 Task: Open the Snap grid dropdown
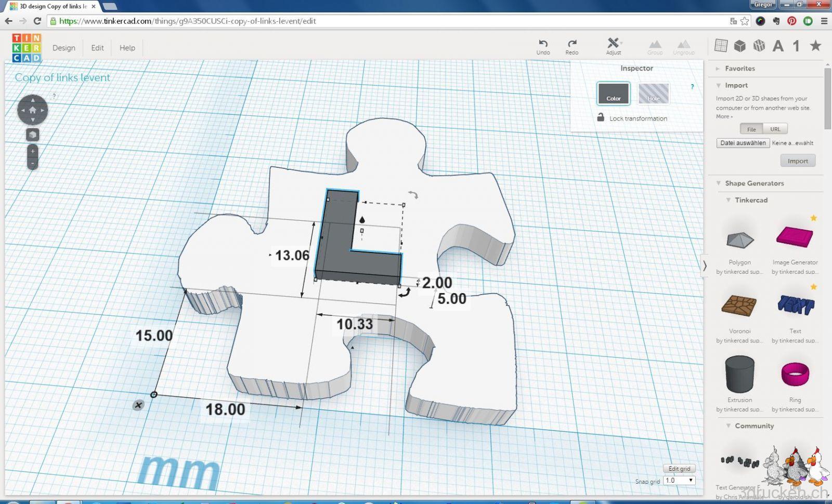point(679,481)
